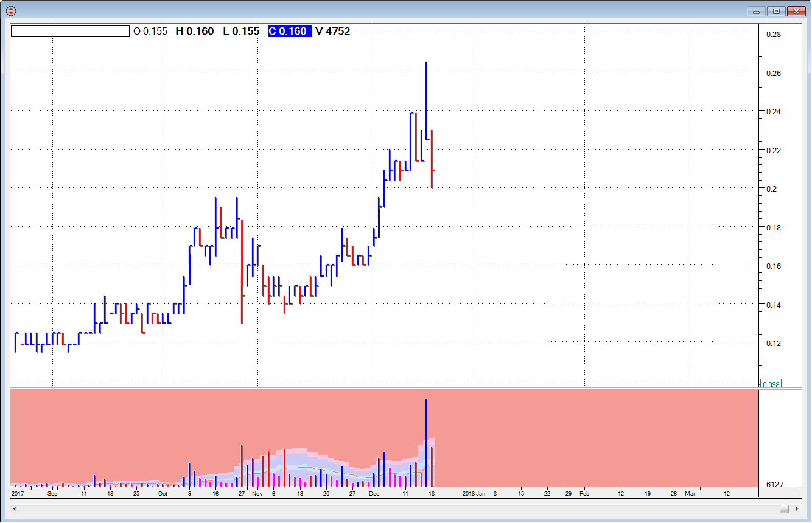Image resolution: width=812 pixels, height=523 pixels.
Task: Click the blank symbol input box
Action: [70, 31]
